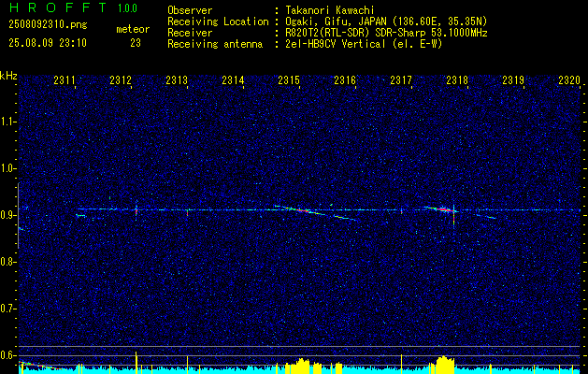Screen dimensions: 588x374
Task: Click the Receiver field label
Action: [190, 33]
